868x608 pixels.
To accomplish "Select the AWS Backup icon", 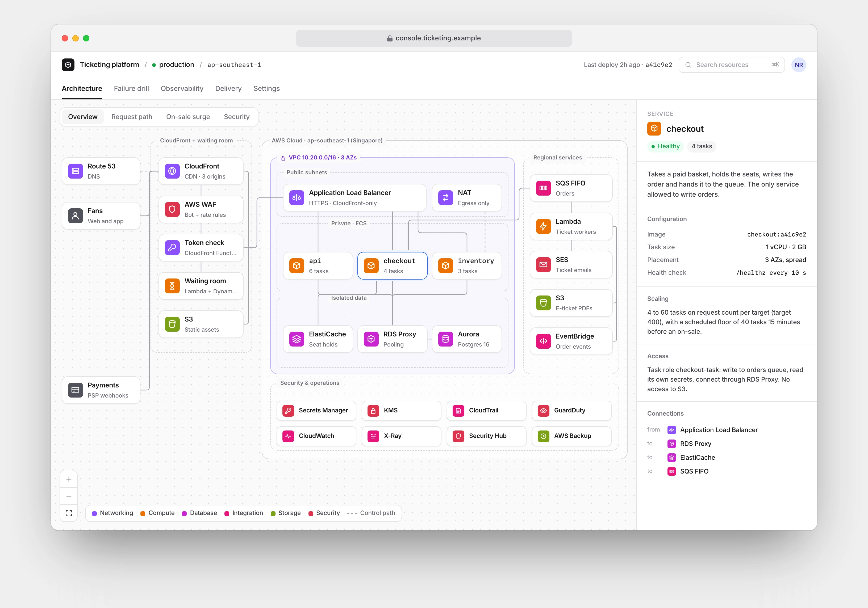I will pyautogui.click(x=543, y=436).
